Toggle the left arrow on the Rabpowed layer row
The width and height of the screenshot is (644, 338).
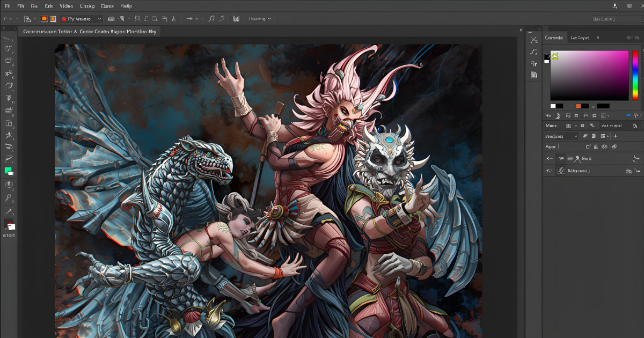pyautogui.click(x=549, y=171)
